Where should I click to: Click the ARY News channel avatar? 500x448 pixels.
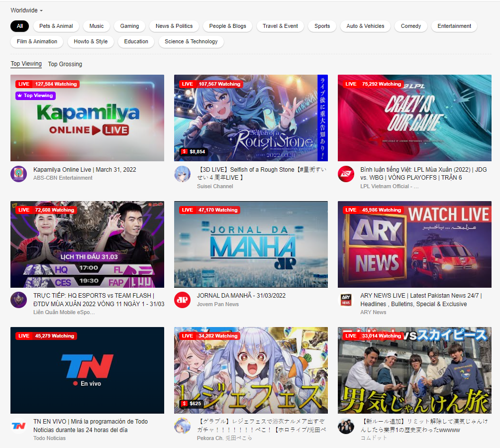click(346, 300)
